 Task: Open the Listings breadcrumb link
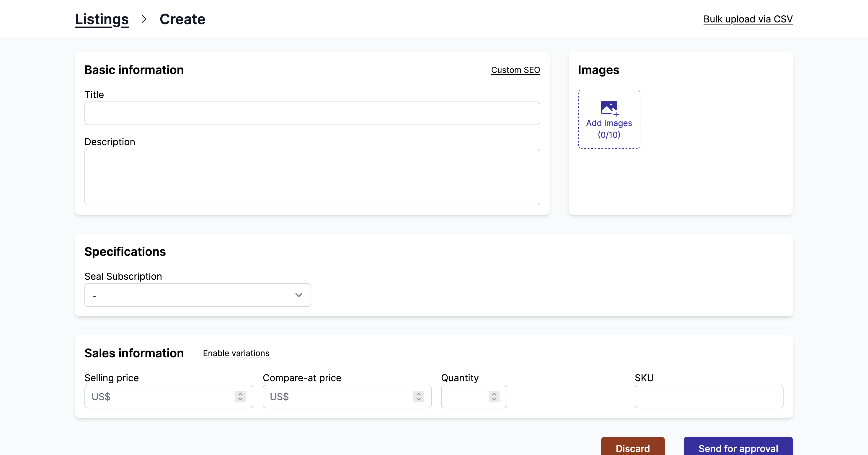pos(102,19)
